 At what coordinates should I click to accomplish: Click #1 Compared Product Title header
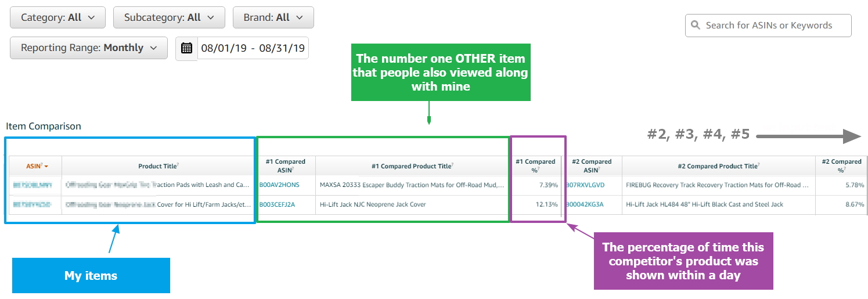(412, 166)
